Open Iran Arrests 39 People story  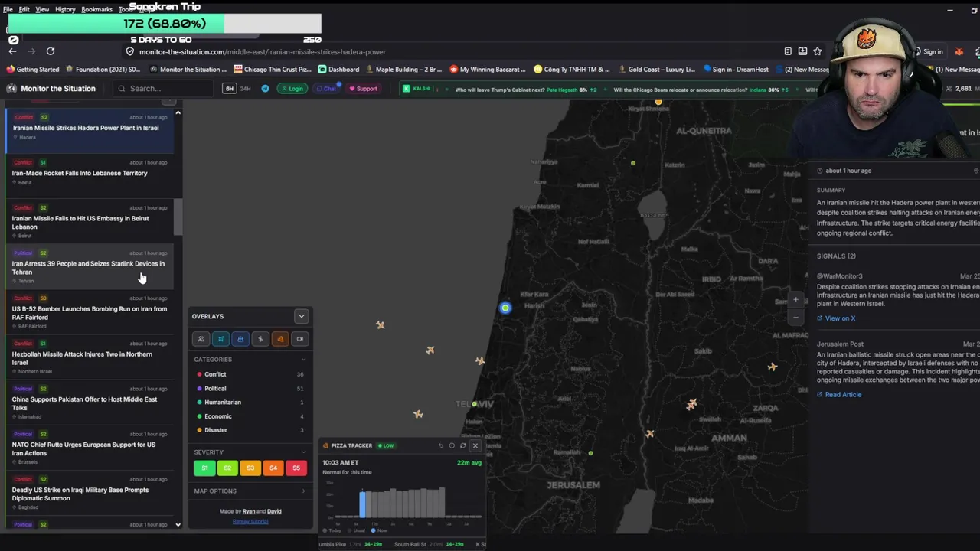90,267
